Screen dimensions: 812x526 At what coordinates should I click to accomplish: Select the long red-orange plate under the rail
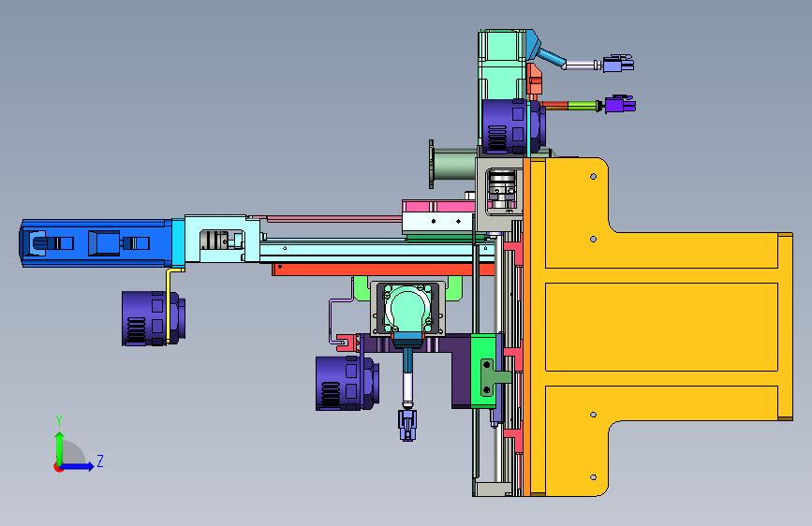(x=383, y=270)
